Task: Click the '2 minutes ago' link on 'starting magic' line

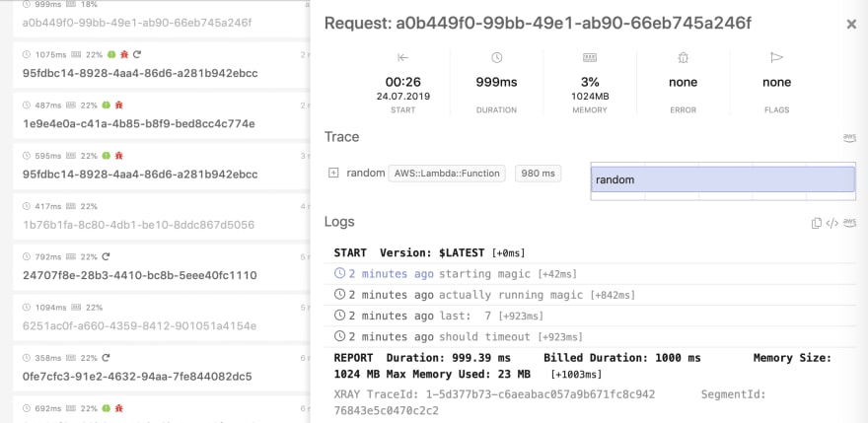Action: (391, 273)
